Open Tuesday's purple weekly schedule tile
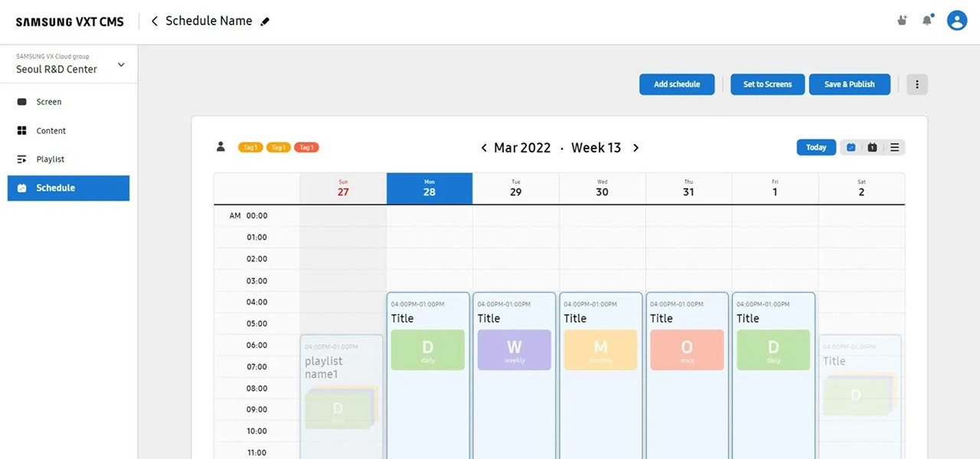Viewport: 980px width, 459px height. pos(514,350)
